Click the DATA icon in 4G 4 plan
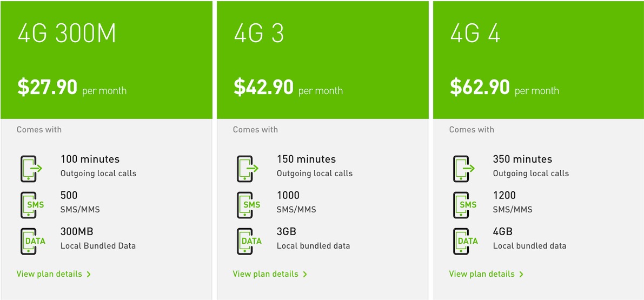The image size is (644, 300). tap(464, 241)
